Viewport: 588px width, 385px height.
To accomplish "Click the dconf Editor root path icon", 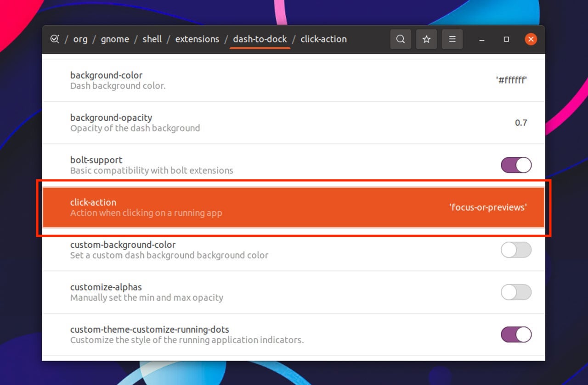I will click(55, 39).
